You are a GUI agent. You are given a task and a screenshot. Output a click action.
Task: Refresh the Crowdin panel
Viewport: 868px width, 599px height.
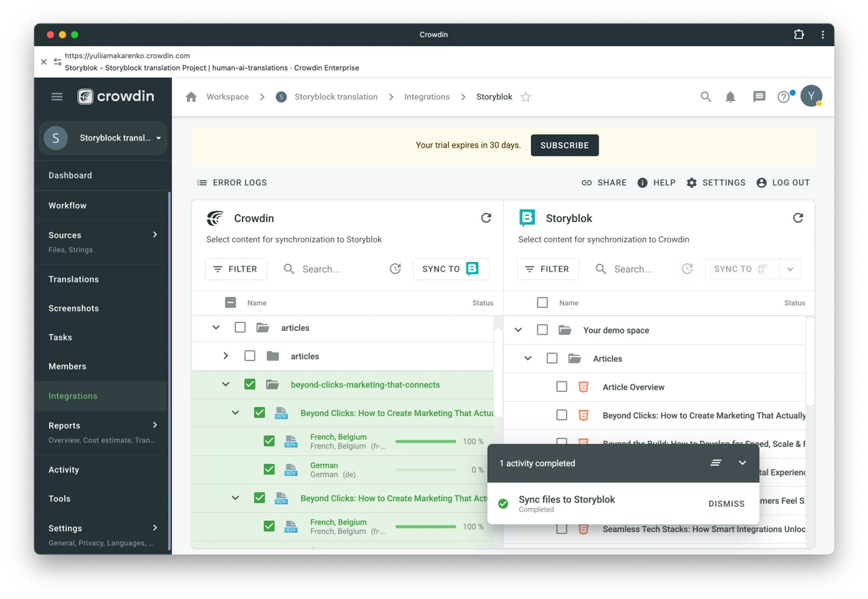(486, 218)
